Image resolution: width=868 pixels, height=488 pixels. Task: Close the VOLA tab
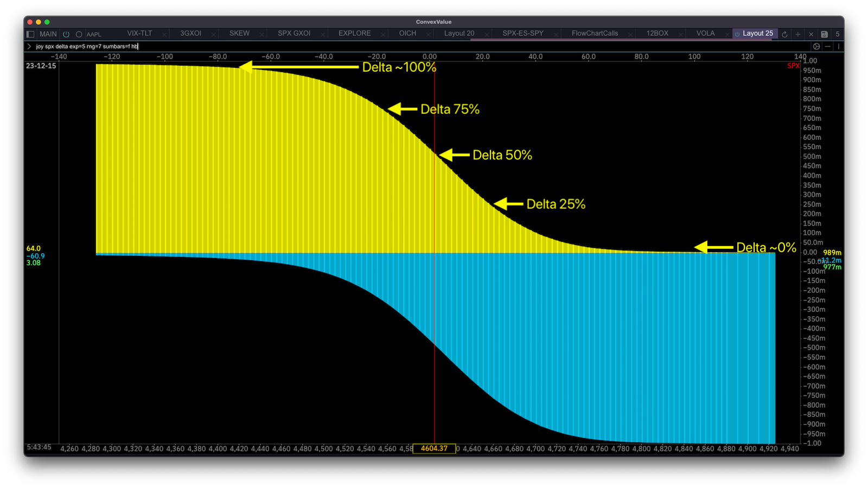click(x=727, y=34)
